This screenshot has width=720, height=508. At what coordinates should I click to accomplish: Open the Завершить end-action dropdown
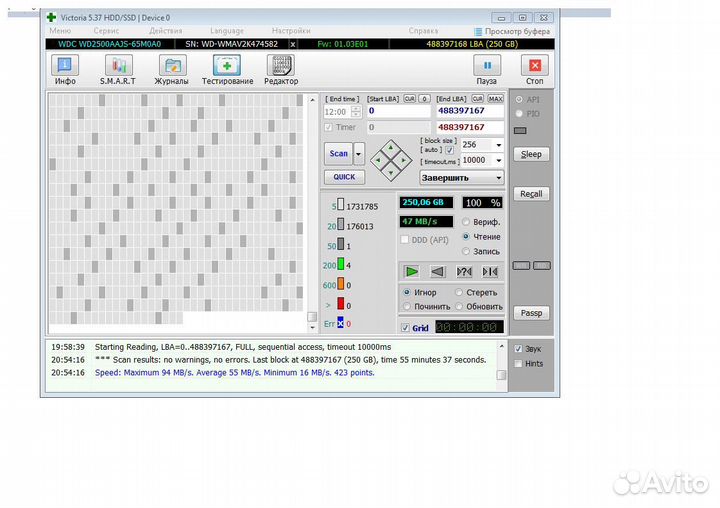pyautogui.click(x=461, y=178)
